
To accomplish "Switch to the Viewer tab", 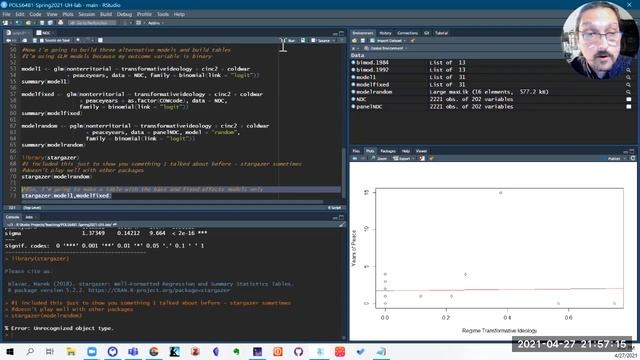I will point(421,151).
